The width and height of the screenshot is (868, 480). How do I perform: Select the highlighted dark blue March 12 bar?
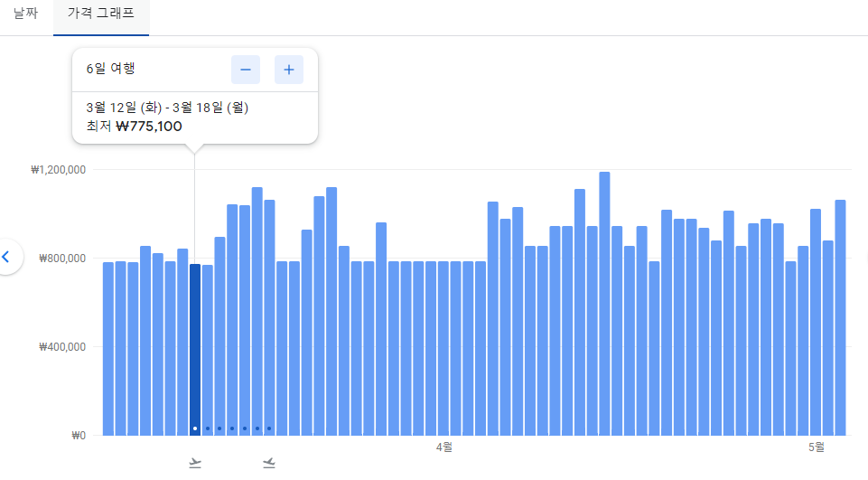point(195,350)
